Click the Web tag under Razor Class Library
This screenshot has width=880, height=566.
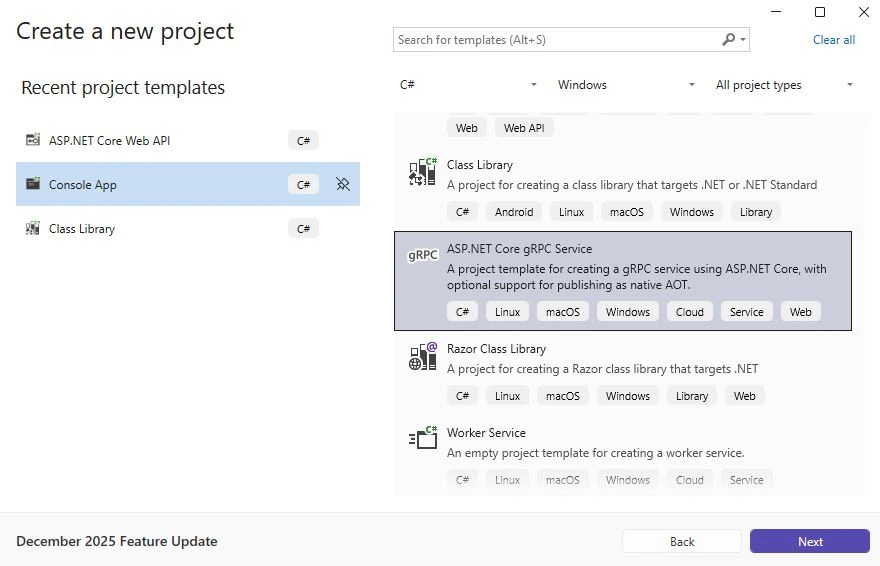click(744, 396)
